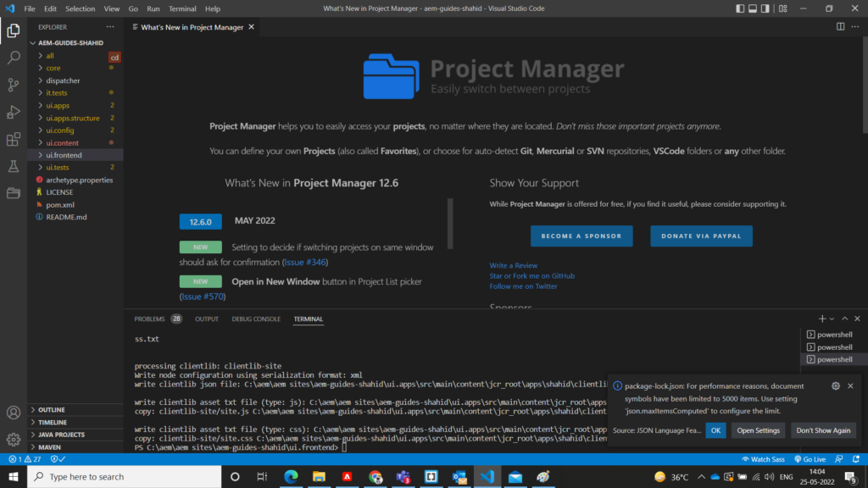868x488 pixels.
Task: Open the Extensions view
Action: tap(14, 139)
